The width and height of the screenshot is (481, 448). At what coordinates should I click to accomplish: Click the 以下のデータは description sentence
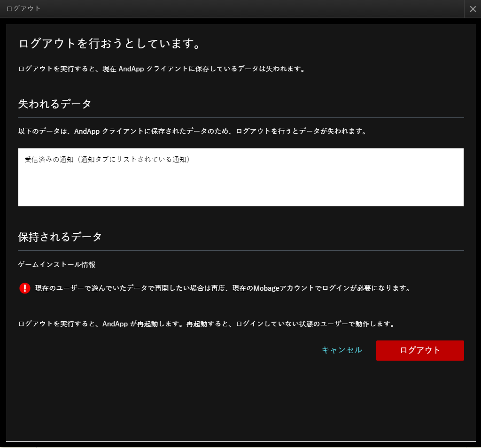click(192, 131)
